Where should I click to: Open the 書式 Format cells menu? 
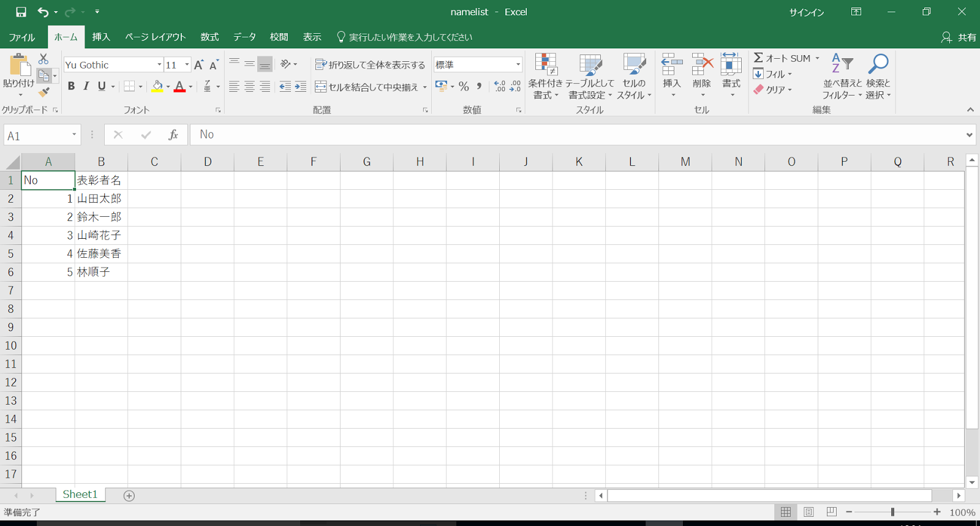click(731, 75)
